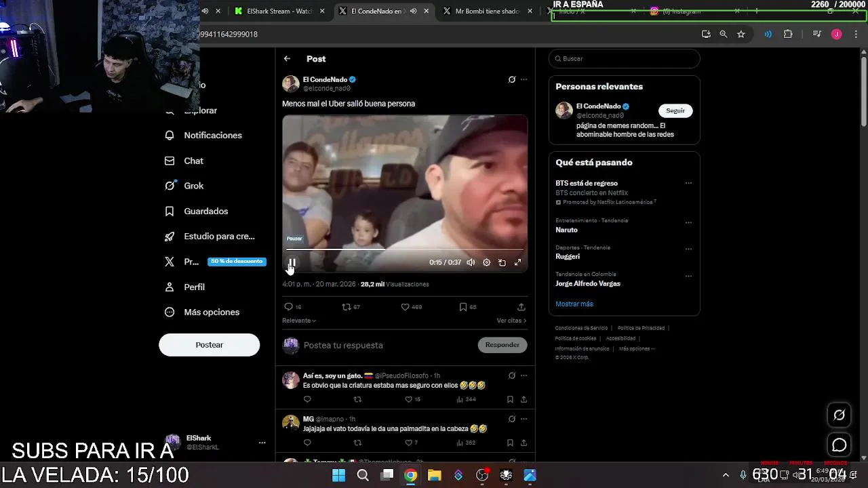Open File Explorer from taskbar
Image resolution: width=868 pixels, height=488 pixels.
[x=434, y=475]
